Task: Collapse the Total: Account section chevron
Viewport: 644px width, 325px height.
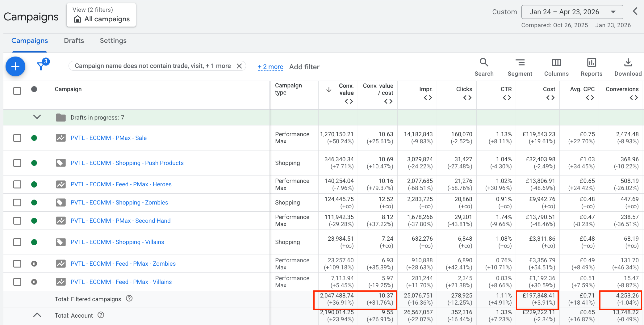Action: pyautogui.click(x=37, y=315)
